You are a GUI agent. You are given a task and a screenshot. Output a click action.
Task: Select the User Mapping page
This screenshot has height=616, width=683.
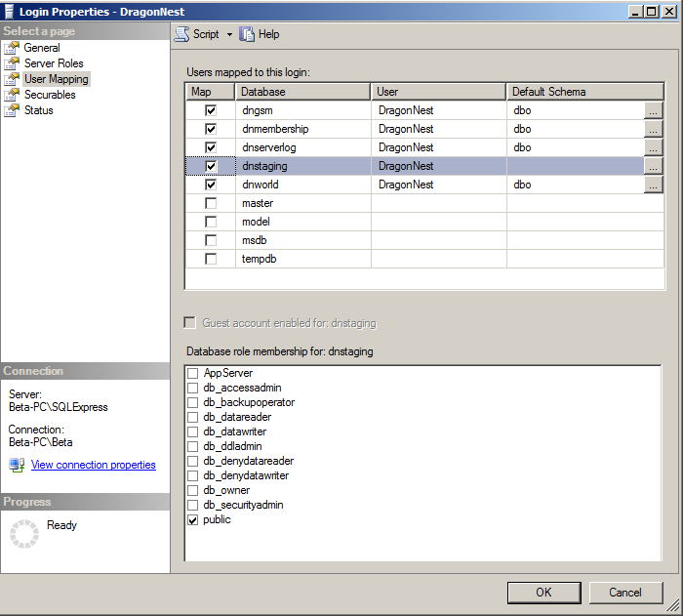pos(57,79)
